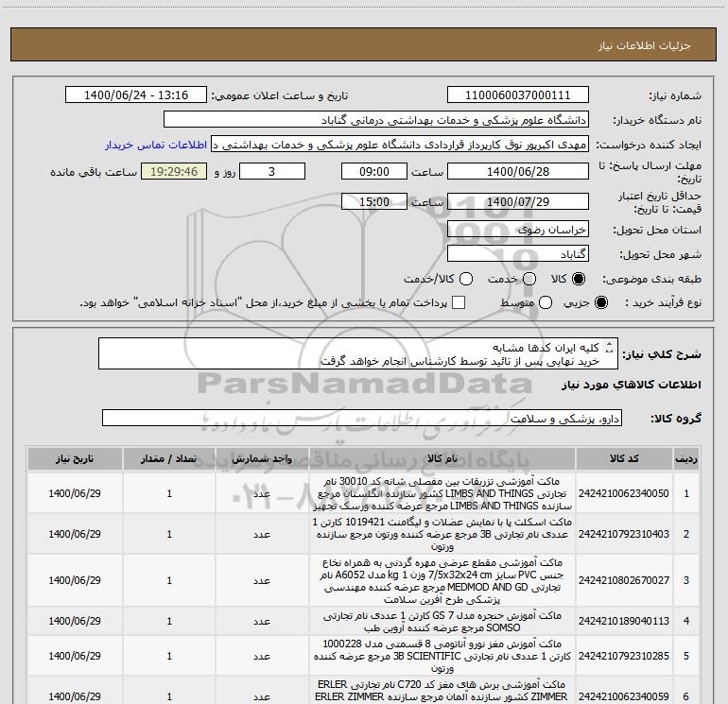This screenshot has width=728, height=704.
Task: Open the buyer contact information link
Action: (156, 145)
